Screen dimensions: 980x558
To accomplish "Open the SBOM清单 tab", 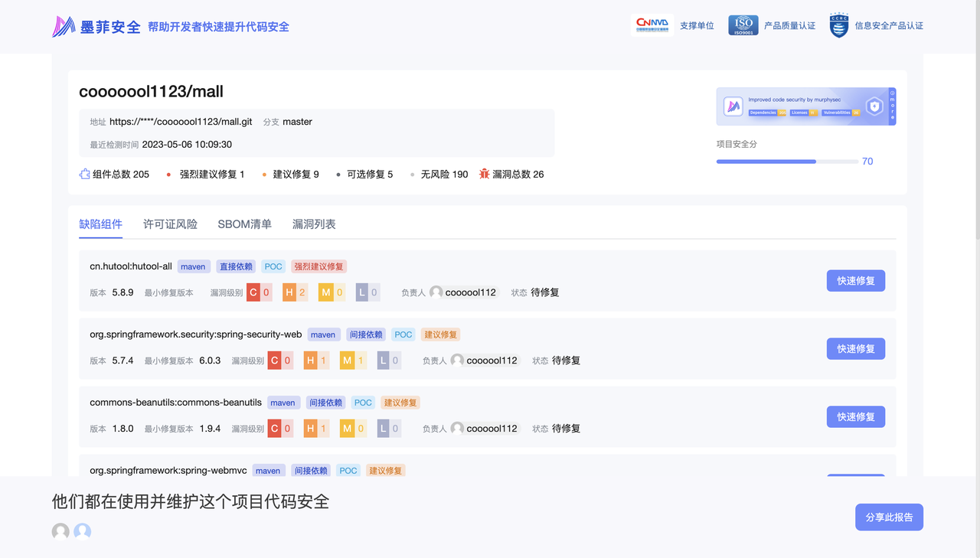I will tap(244, 224).
